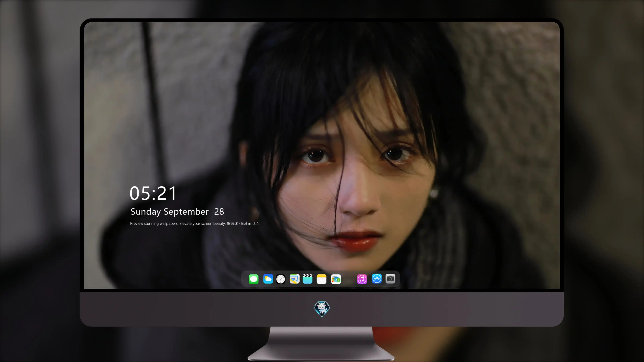Viewport: 644px width, 362px height.
Task: Click the 05:21 clock display
Action: (x=153, y=193)
